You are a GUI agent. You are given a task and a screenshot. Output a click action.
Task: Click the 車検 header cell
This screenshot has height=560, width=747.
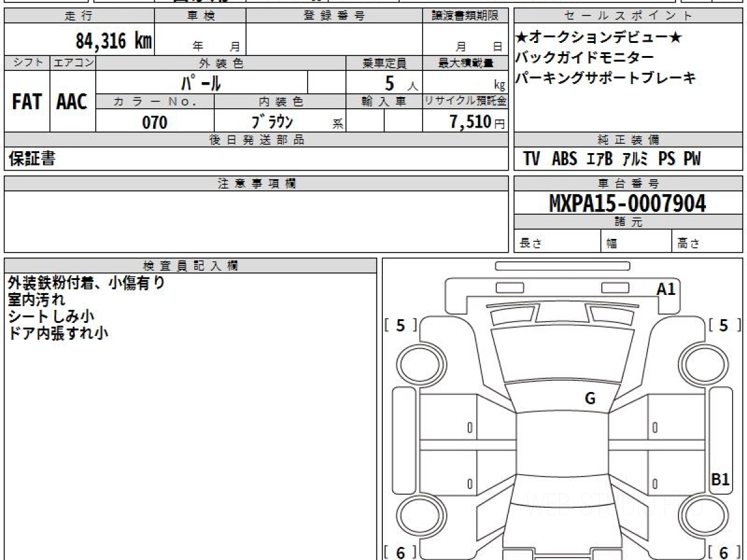point(200,16)
